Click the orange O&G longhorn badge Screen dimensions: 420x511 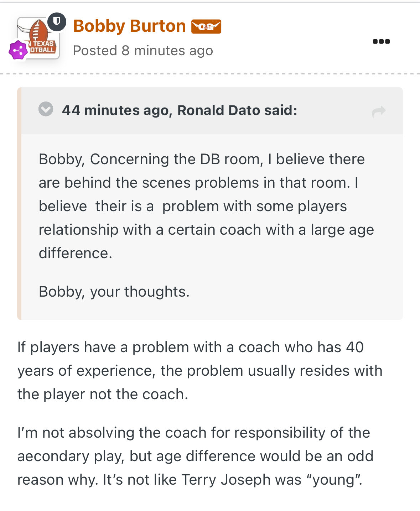pyautogui.click(x=206, y=27)
